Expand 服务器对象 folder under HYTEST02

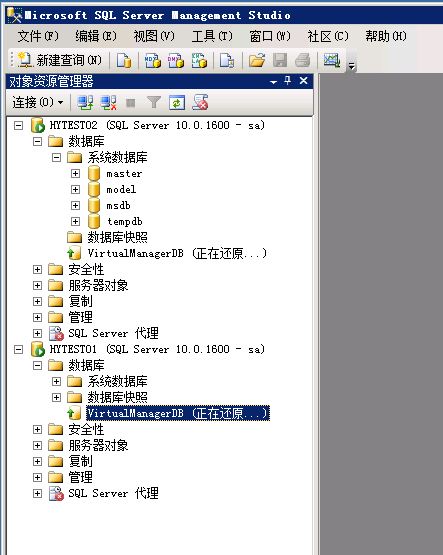[x=37, y=285]
